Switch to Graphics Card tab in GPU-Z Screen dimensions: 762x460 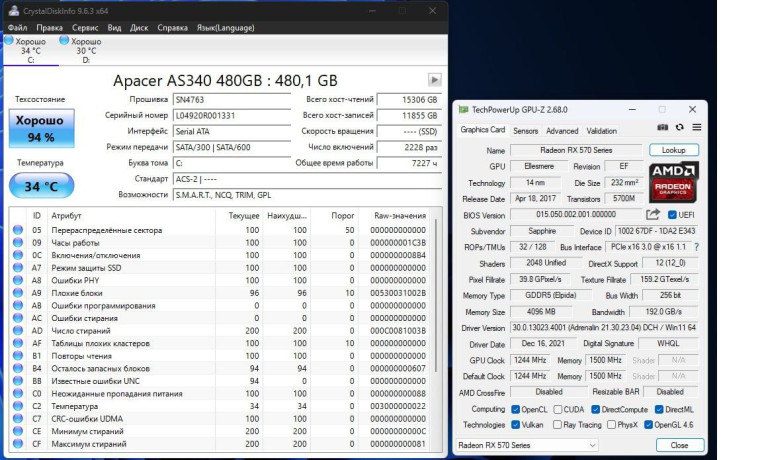pyautogui.click(x=483, y=130)
